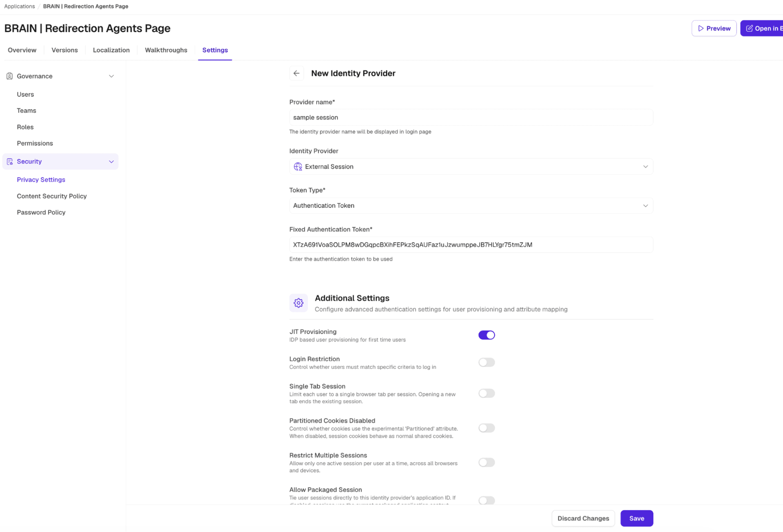
Task: Switch to the Versions tab
Action: (x=64, y=50)
